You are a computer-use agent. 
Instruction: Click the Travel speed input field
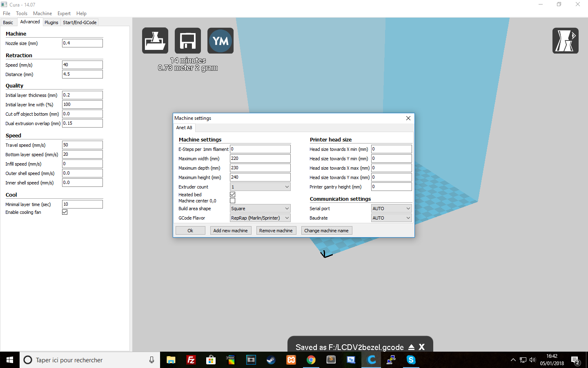82,145
